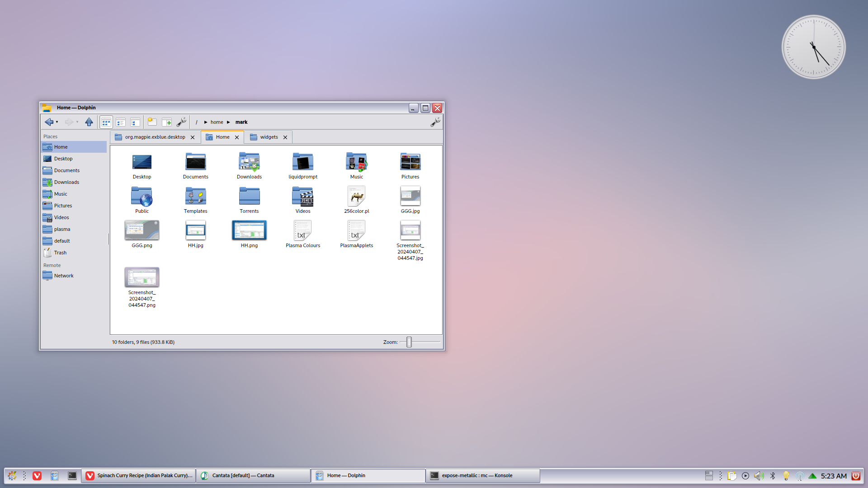Open Videos in Places panel

(x=74, y=217)
